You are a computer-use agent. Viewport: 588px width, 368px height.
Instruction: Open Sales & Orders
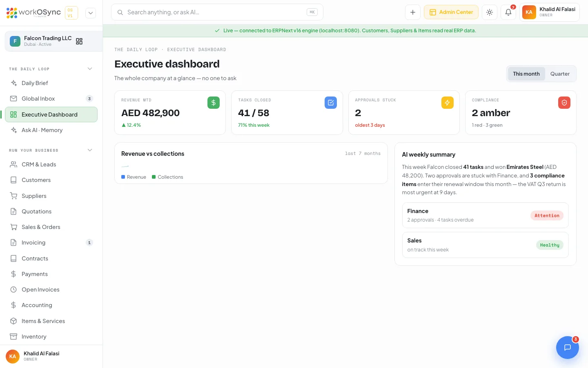pos(51,227)
